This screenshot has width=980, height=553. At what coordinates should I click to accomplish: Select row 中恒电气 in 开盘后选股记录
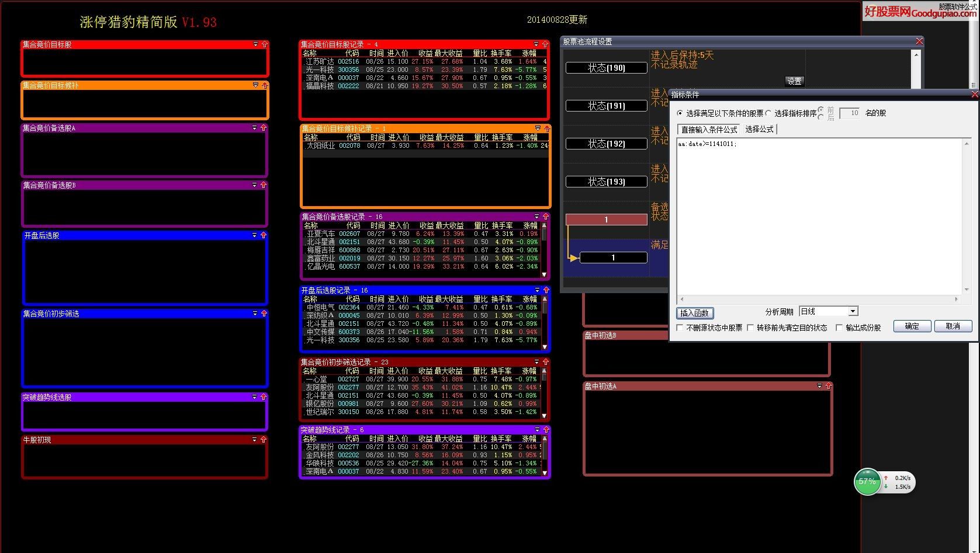click(421, 307)
